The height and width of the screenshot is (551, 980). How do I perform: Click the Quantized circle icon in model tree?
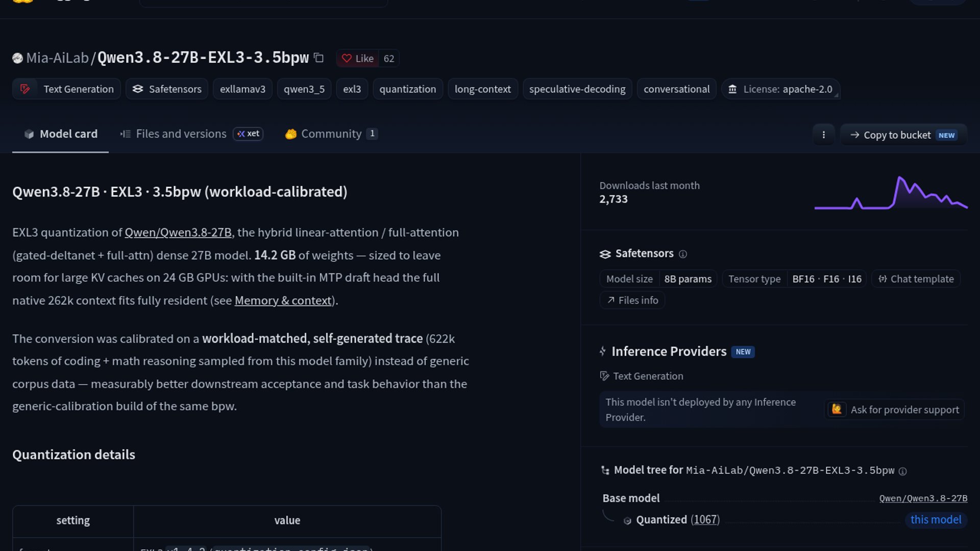coord(627,521)
